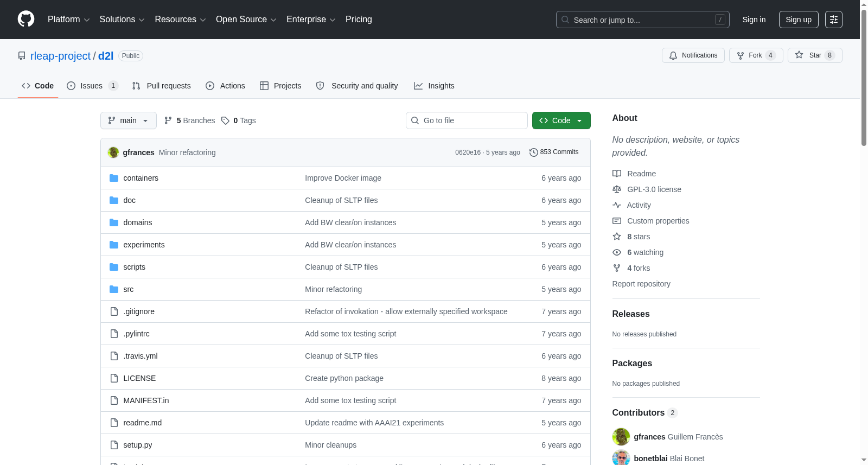The image size is (868, 465).
Task: Click the domains folder icon
Action: pos(114,222)
